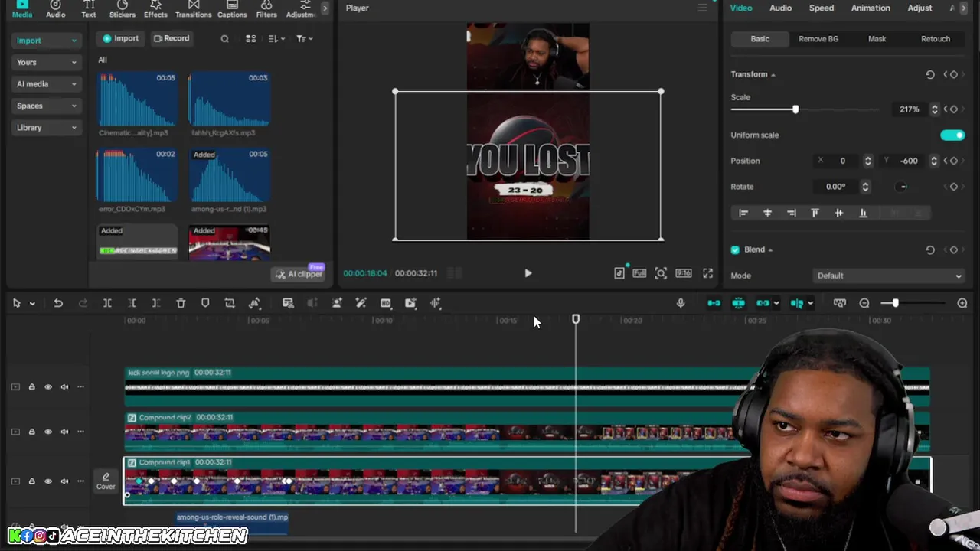Center clip horizontally with the align icon
This screenshot has height=551, width=980.
[x=767, y=213]
